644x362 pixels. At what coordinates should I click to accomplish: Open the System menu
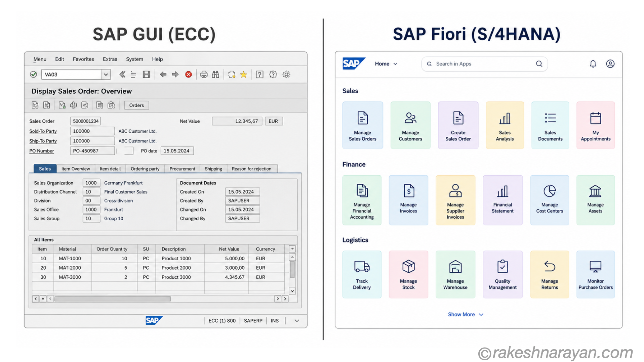point(134,59)
